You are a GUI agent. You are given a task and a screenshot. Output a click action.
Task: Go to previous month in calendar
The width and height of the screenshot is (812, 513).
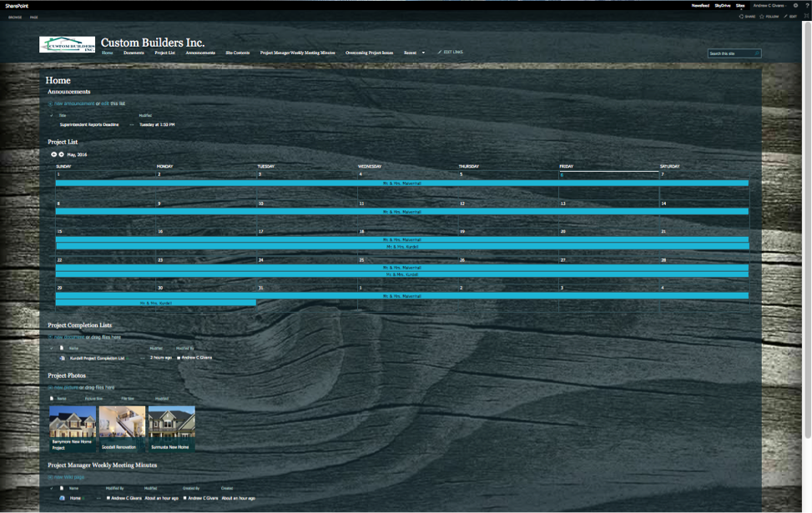[x=53, y=154]
